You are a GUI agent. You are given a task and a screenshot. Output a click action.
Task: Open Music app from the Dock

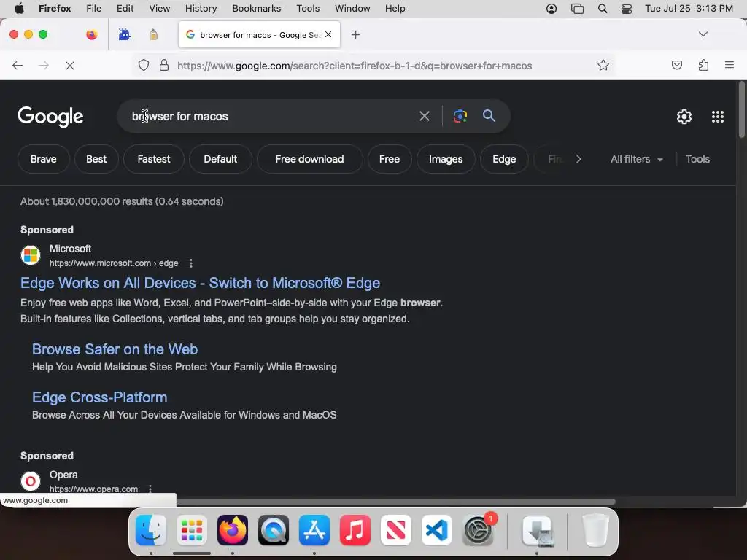pos(355,530)
